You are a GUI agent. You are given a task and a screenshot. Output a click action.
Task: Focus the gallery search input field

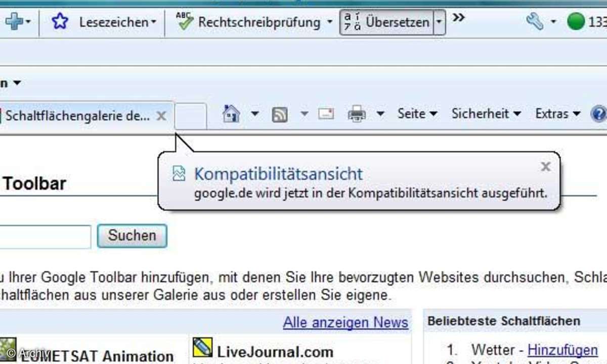click(x=46, y=236)
